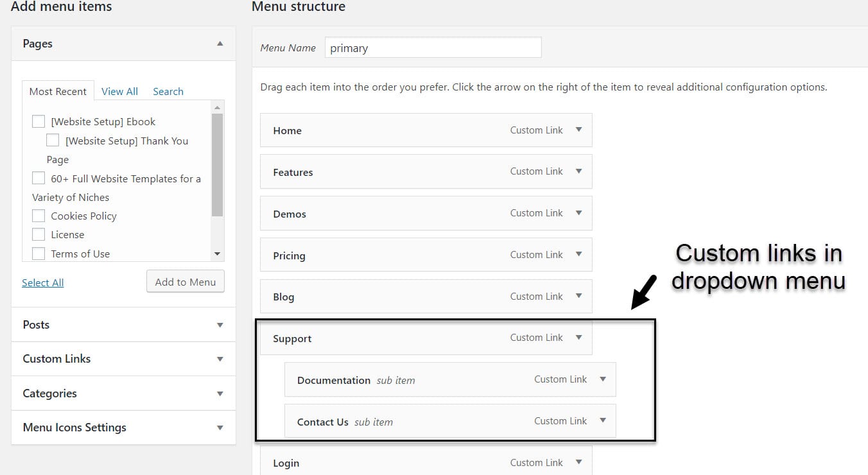Open the Documentation sub item settings
This screenshot has height=475, width=868.
603,379
